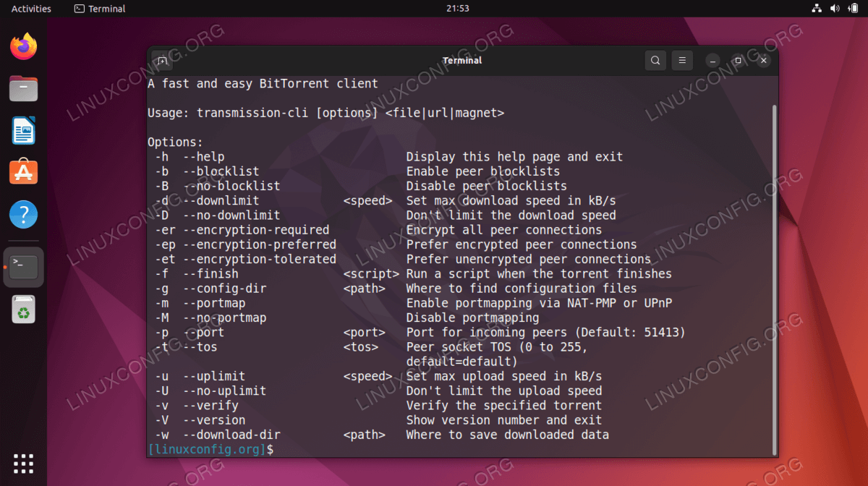Maximize the Terminal window
868x486 pixels.
(738, 61)
